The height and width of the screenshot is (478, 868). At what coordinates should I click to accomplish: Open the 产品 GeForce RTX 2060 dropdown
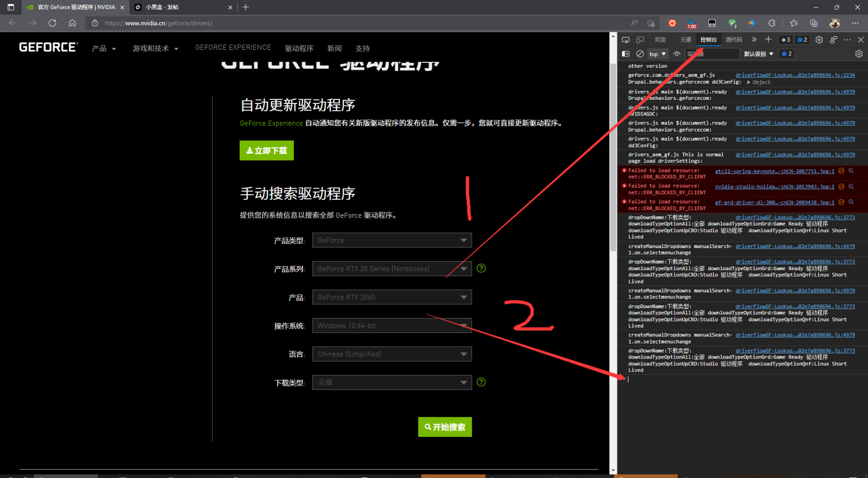click(x=392, y=297)
